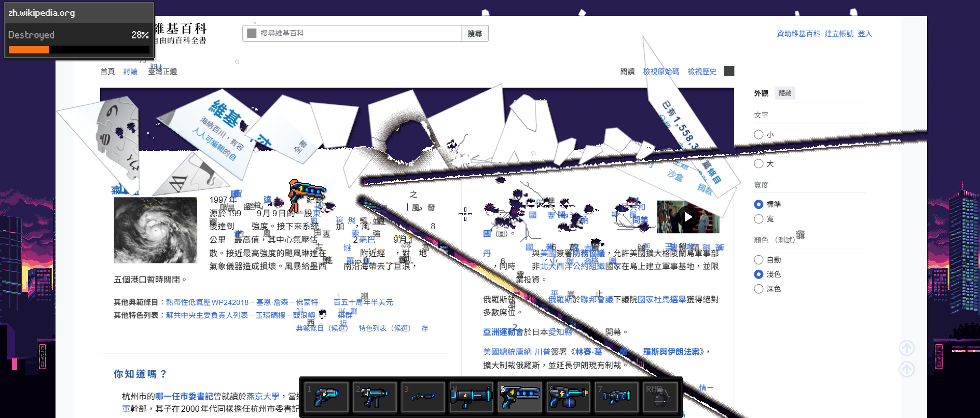Image resolution: width=980 pixels, height=418 pixels.
Task: Open the 哪一任市委書記 link
Action: coord(184,396)
